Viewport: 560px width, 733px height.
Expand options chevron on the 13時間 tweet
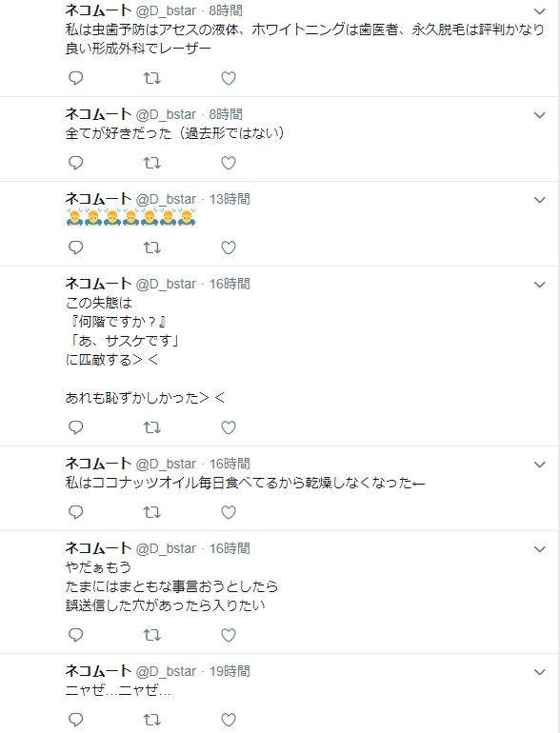(540, 200)
